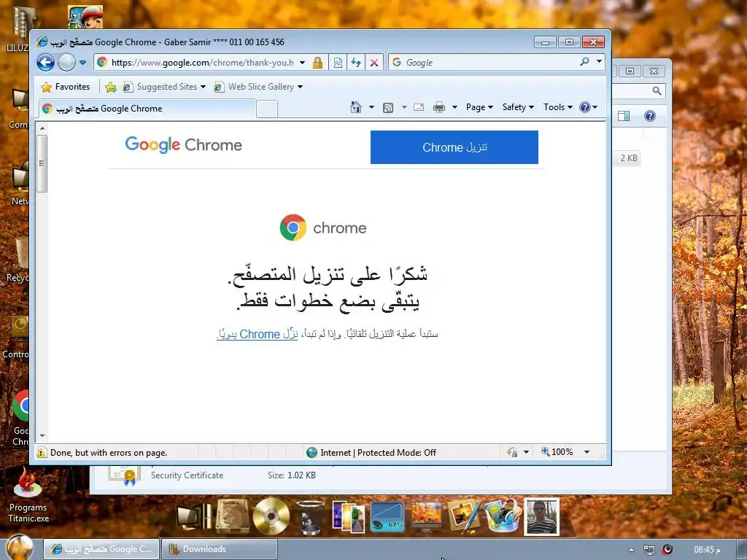Open the Safety menu

point(518,107)
